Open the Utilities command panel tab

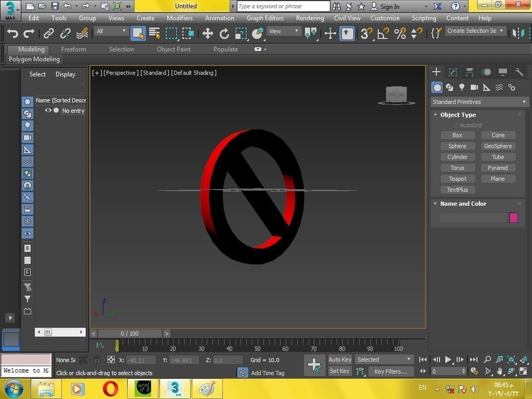point(520,72)
